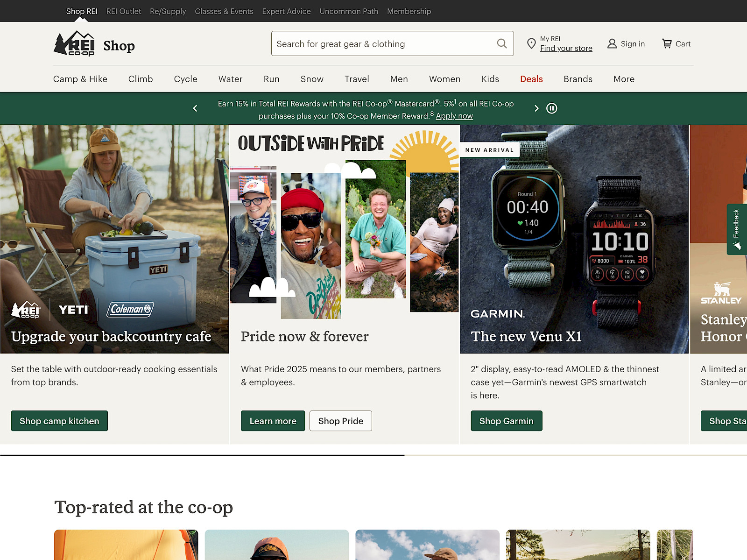This screenshot has width=747, height=560.
Task: Click the search magnifying glass icon
Action: [x=502, y=43]
